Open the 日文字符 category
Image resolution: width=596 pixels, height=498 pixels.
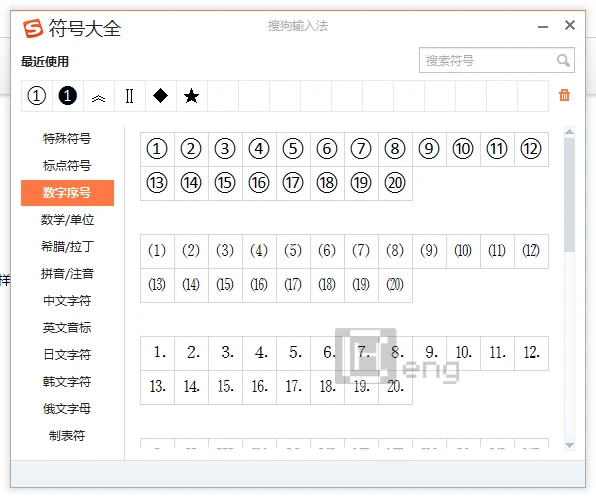click(x=67, y=355)
